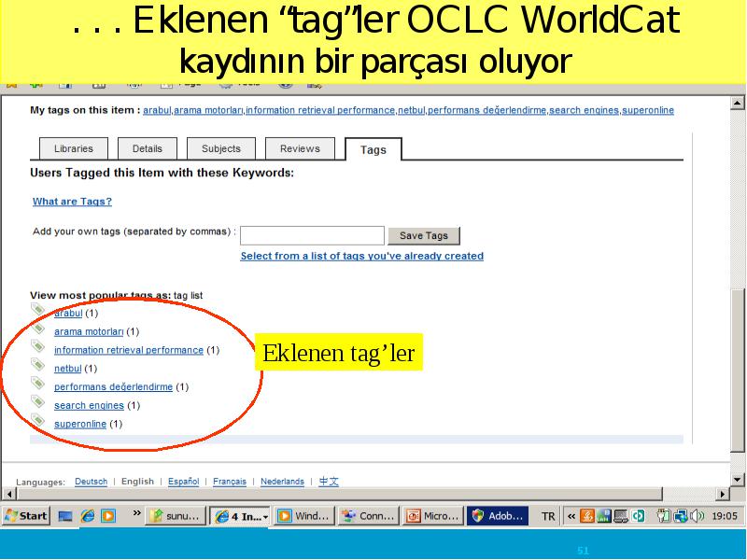Open the Start menu
The height and width of the screenshot is (560, 747).
point(26,516)
